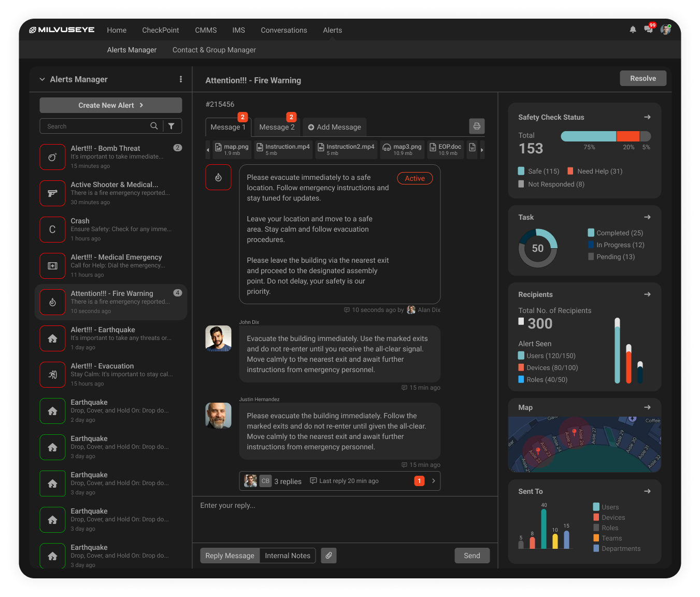Open the three-dot menu in Alerts Manager
700x597 pixels.
181,79
